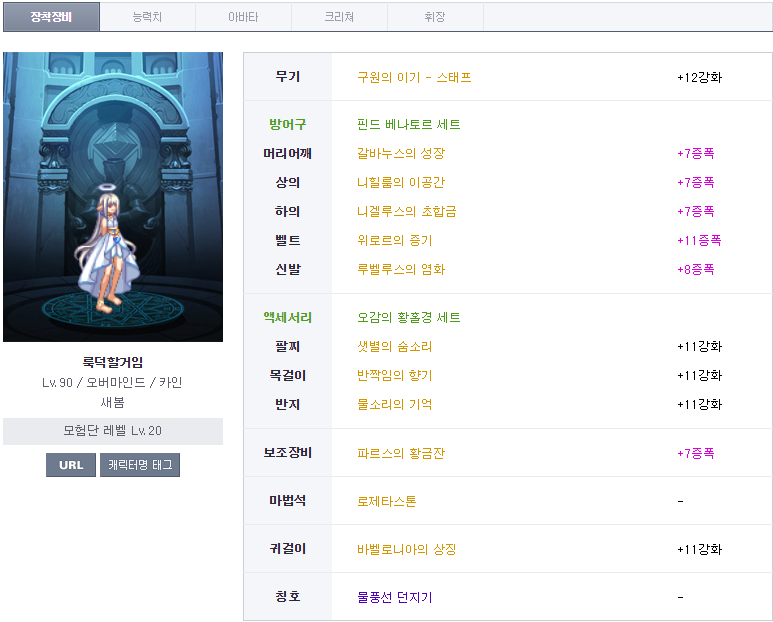
Task: Click the +7증폭 value for 보조장비
Action: [x=696, y=453]
